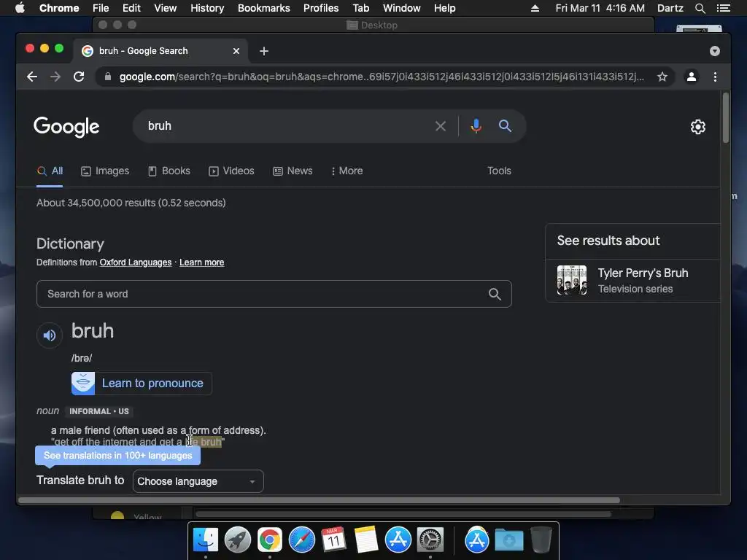Click the eject icon in menu bar
The image size is (747, 560).
click(x=535, y=8)
